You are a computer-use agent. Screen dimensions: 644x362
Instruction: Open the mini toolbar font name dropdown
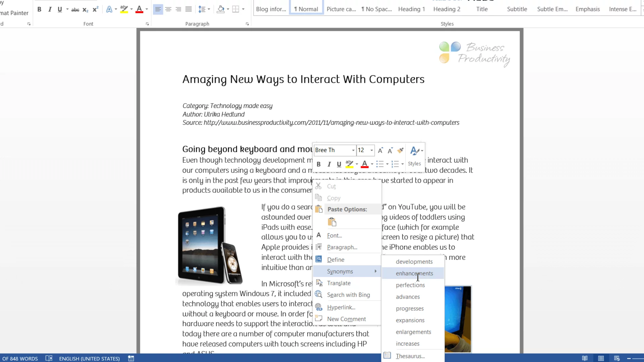tap(353, 150)
